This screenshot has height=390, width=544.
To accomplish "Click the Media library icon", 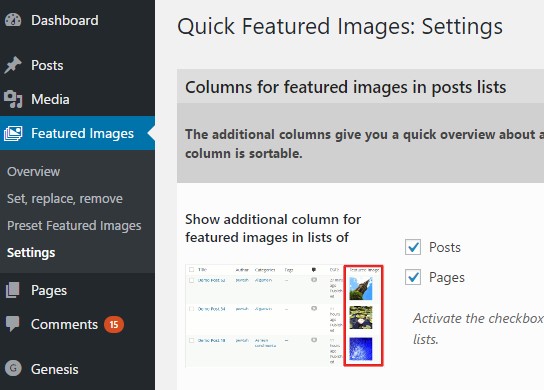I will tap(13, 99).
